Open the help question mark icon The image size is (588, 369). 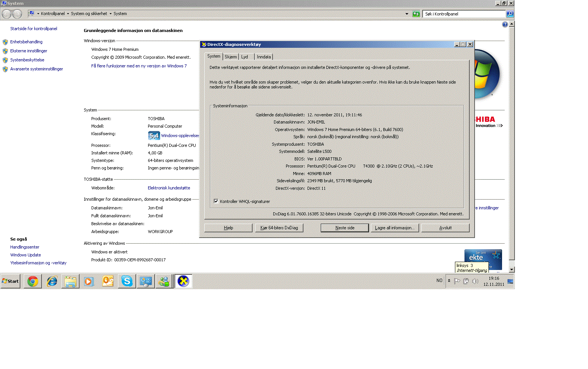pos(505,24)
